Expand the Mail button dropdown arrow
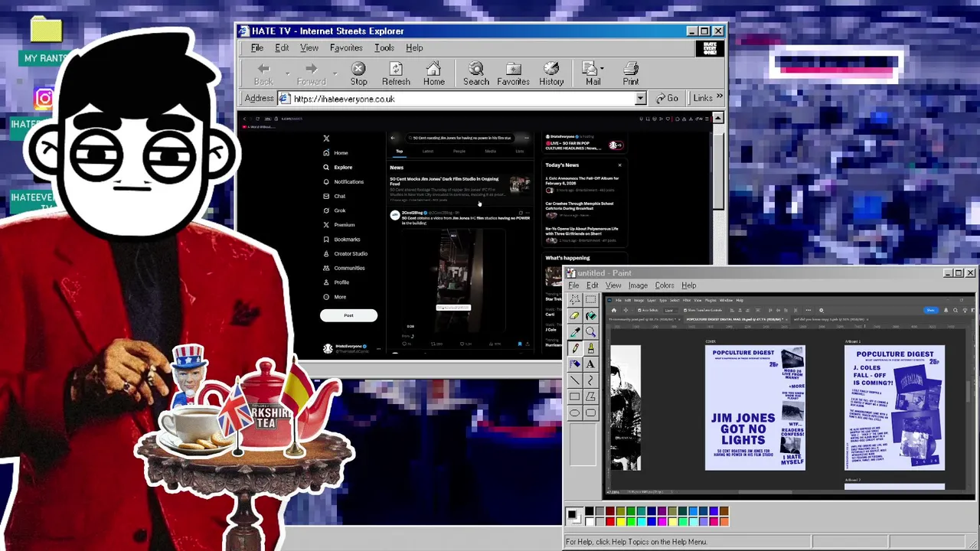This screenshot has width=980, height=551. 602,69
